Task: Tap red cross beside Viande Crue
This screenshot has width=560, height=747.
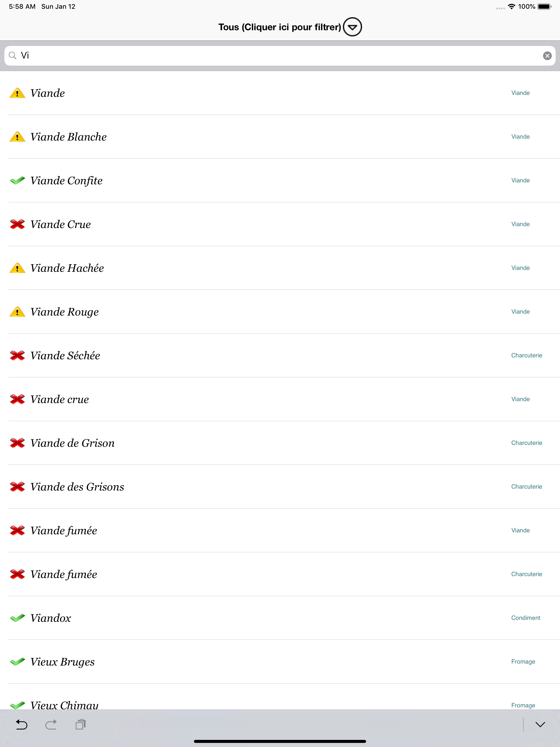Action: tap(17, 224)
